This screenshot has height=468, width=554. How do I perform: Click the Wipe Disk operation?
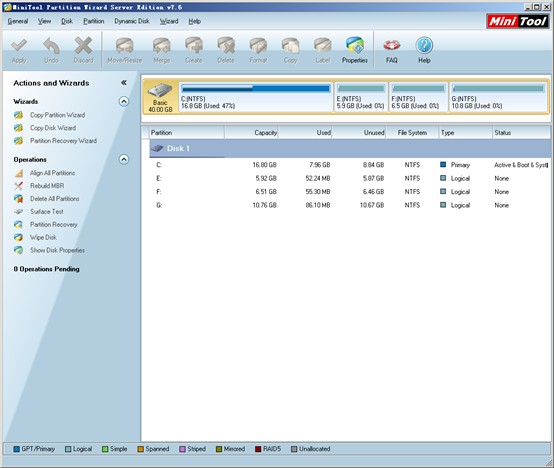click(x=43, y=237)
